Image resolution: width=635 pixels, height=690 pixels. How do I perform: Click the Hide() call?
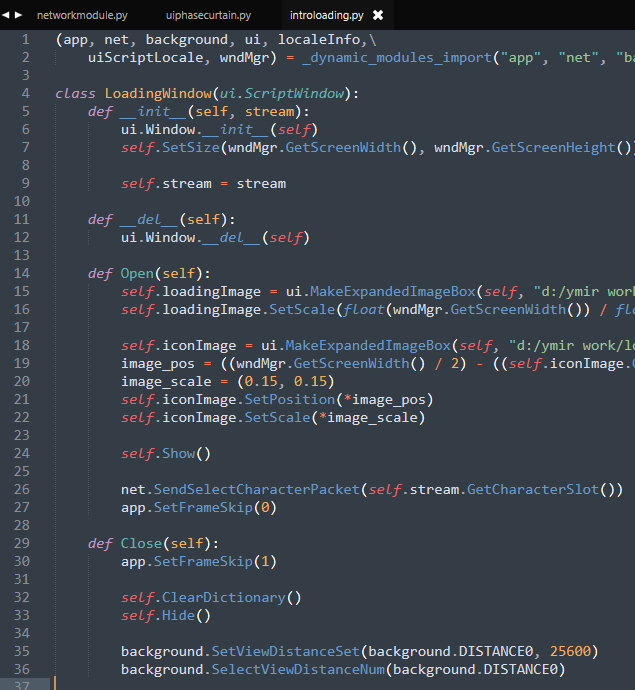tap(186, 615)
